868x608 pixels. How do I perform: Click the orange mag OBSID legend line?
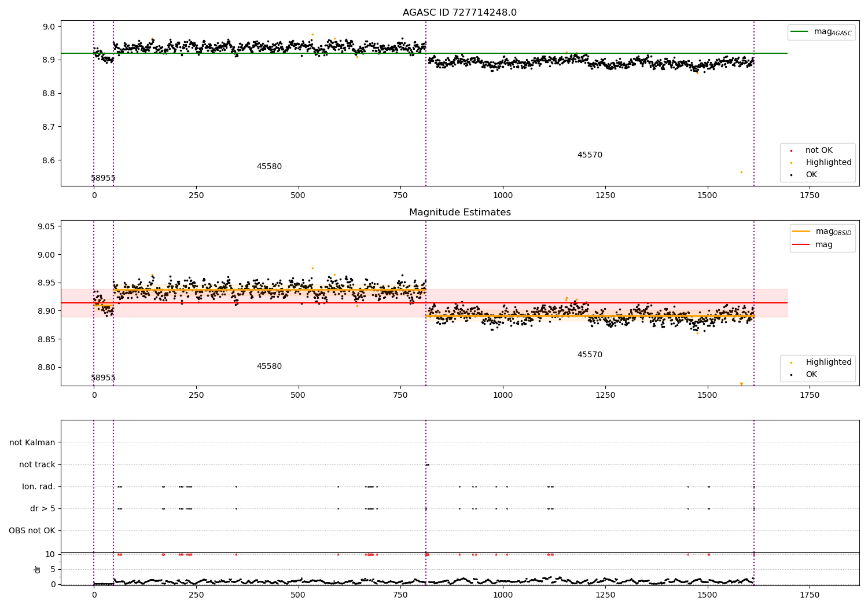[801, 232]
